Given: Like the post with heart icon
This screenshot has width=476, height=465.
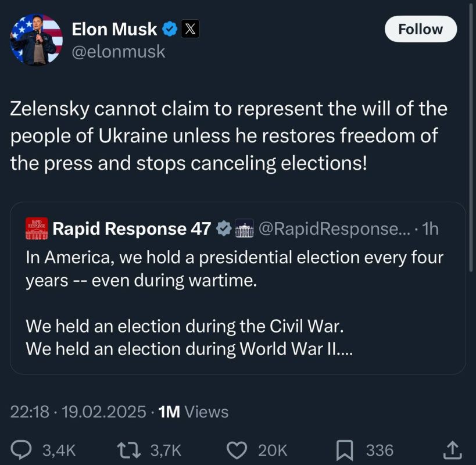Looking at the screenshot, I should click(x=237, y=450).
